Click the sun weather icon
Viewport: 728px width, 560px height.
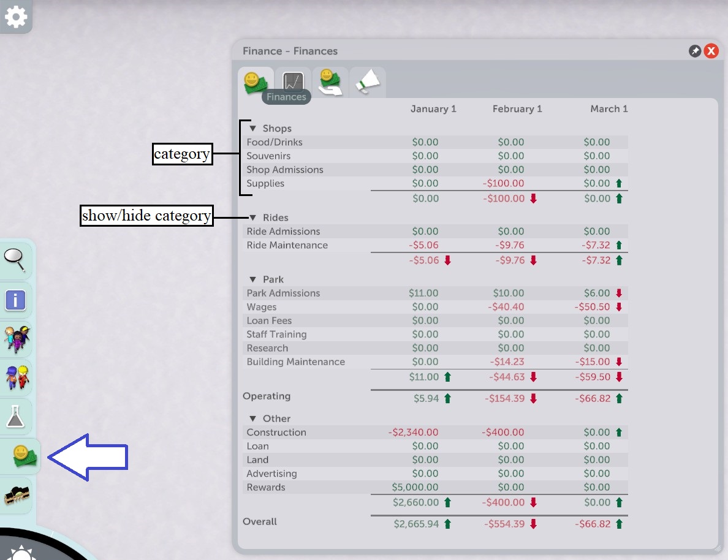click(x=21, y=553)
